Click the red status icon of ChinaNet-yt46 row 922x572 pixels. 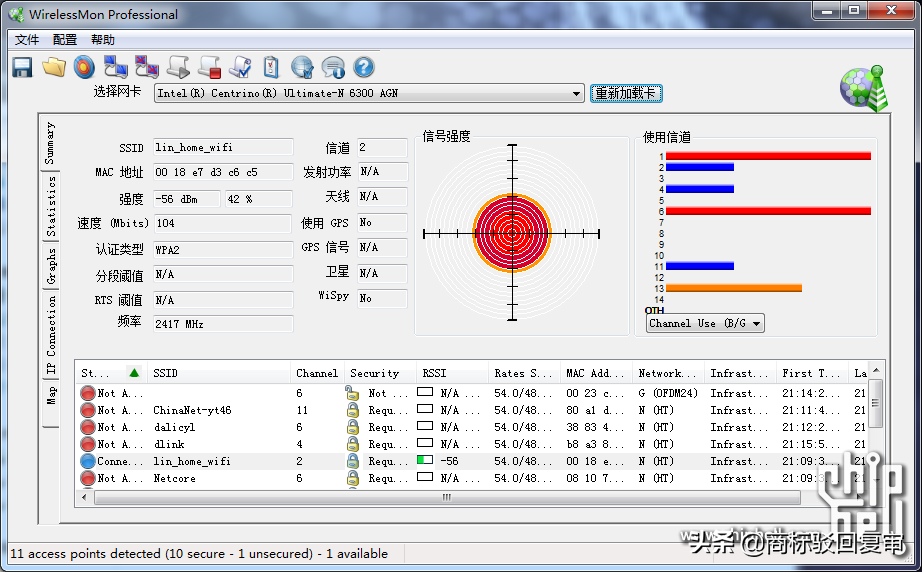[x=88, y=410]
